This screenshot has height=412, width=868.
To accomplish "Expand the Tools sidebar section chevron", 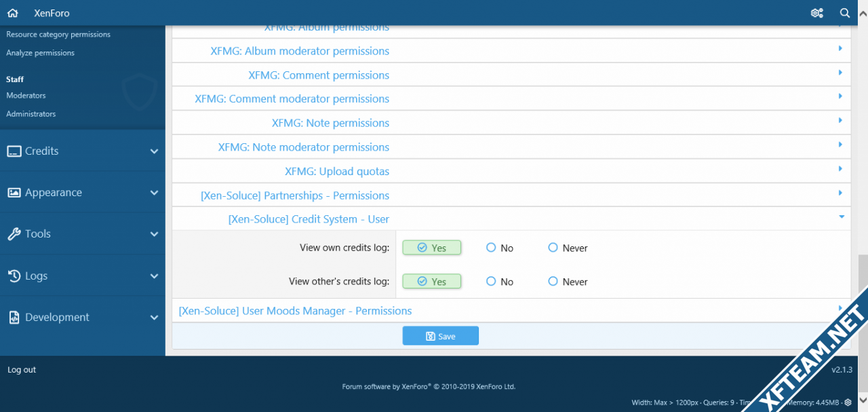I will tap(154, 234).
